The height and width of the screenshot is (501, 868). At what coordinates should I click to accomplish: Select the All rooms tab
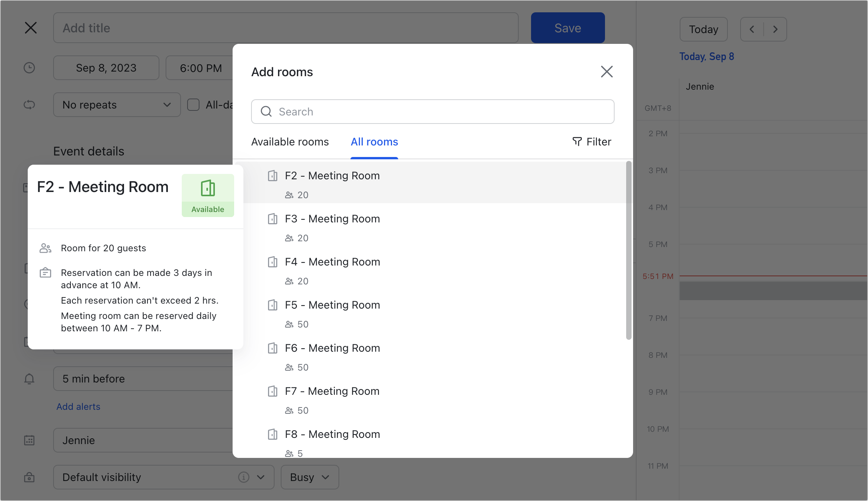coord(374,142)
